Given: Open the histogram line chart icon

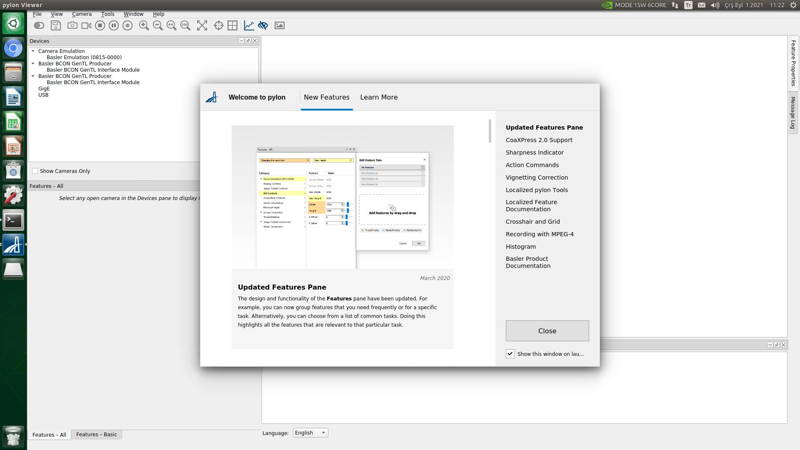Looking at the screenshot, I should tap(248, 26).
